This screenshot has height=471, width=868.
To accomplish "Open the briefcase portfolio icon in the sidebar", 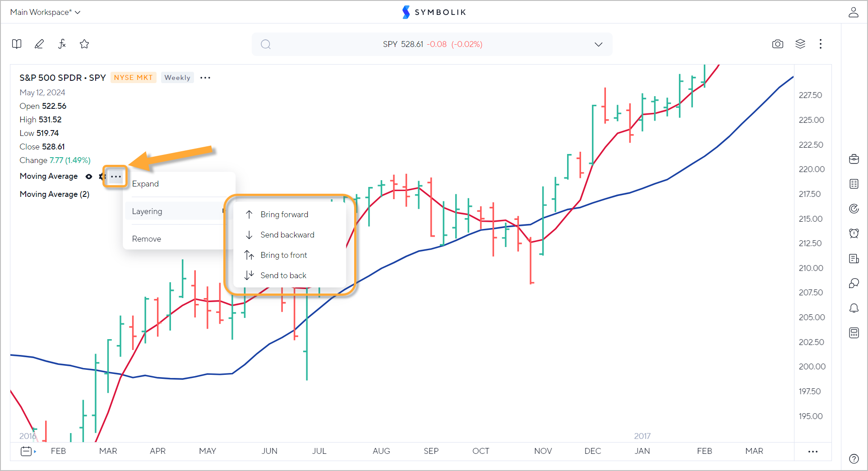I will click(x=854, y=159).
